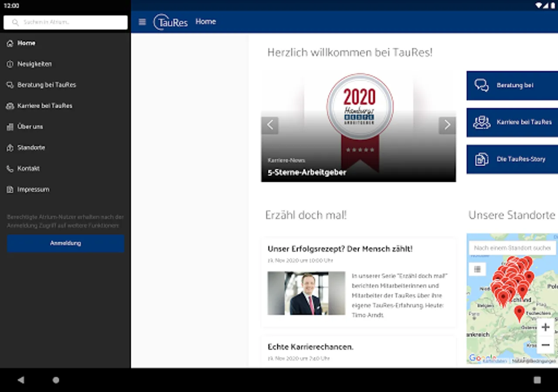Viewport: 558px width, 392px height.
Task: Click the Neuigkeiten info icon
Action: pyautogui.click(x=10, y=64)
